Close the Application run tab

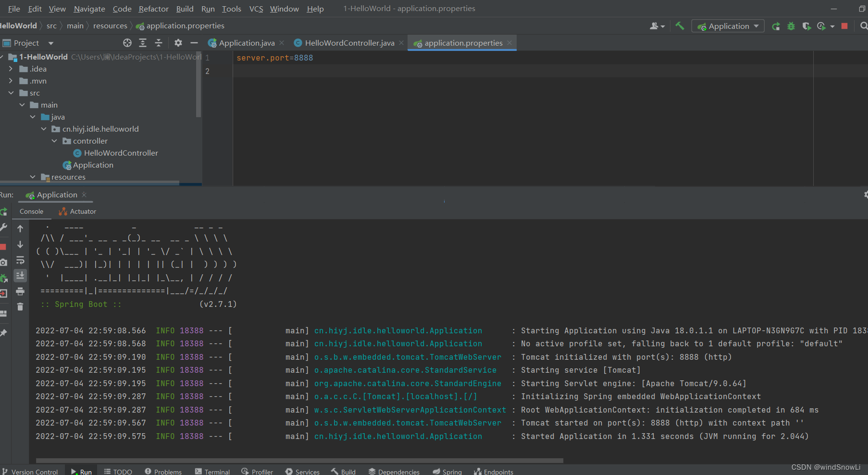tap(84, 195)
